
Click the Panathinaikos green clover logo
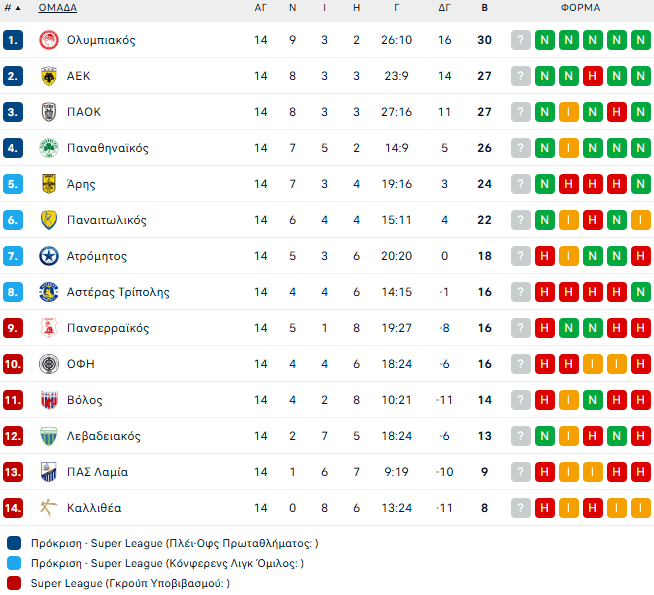coord(48,148)
